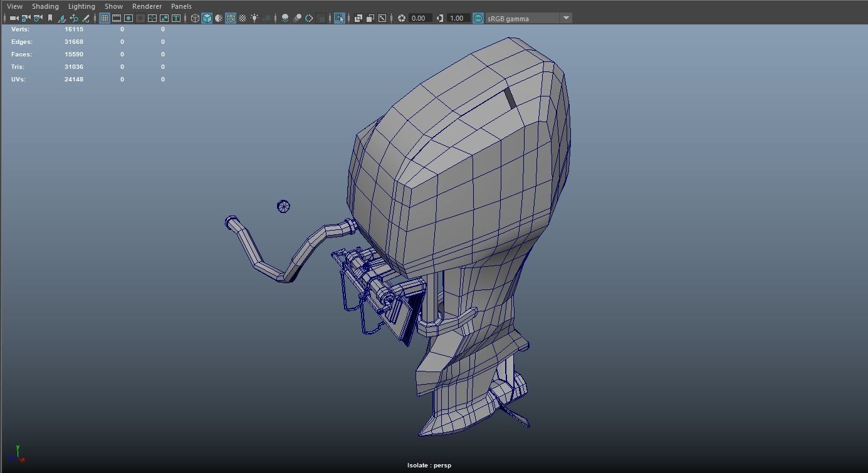Click the Multisample Anti-aliasing icon
Image resolution: width=868 pixels, height=473 pixels.
point(309,18)
